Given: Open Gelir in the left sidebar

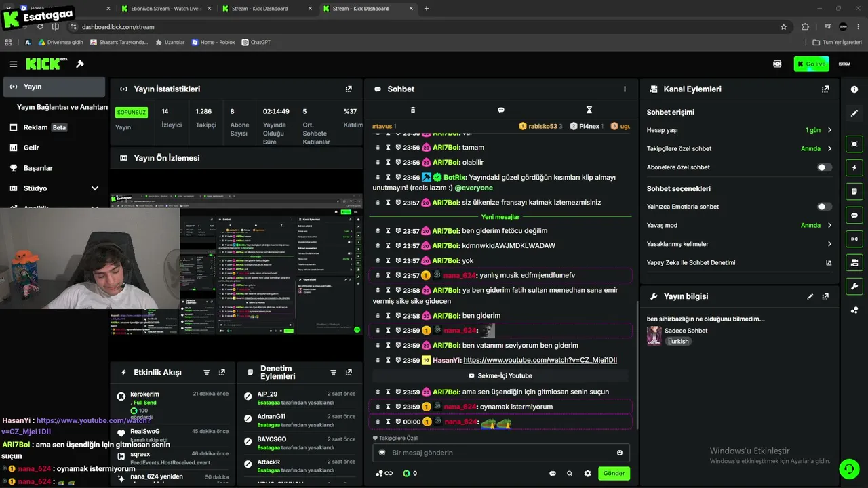Looking at the screenshot, I should 54,148.
